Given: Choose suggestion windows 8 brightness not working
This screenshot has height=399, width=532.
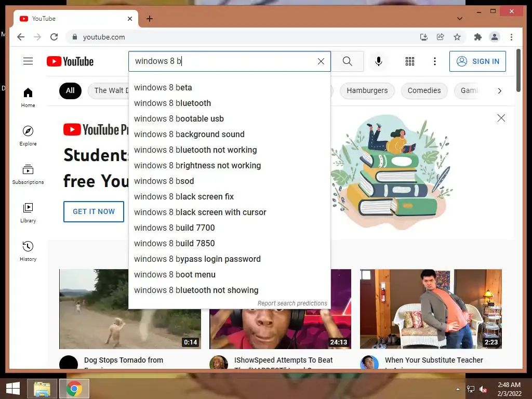Looking at the screenshot, I should pos(229,166).
